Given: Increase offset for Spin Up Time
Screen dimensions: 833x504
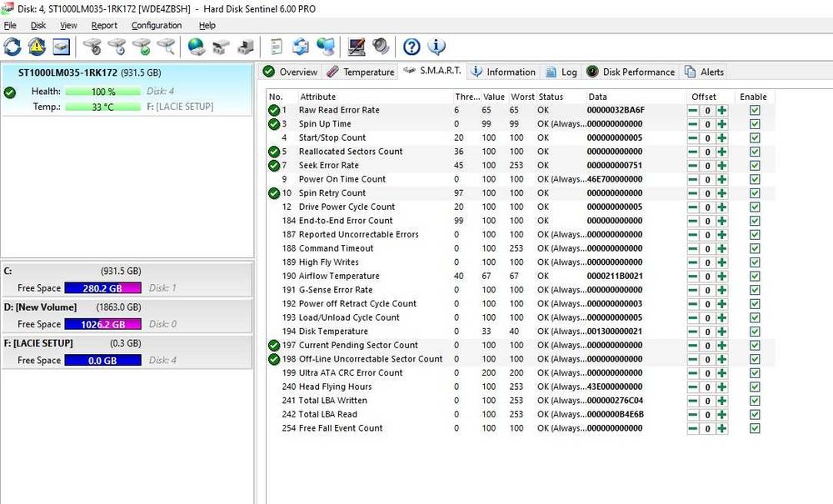Looking at the screenshot, I should 721,124.
